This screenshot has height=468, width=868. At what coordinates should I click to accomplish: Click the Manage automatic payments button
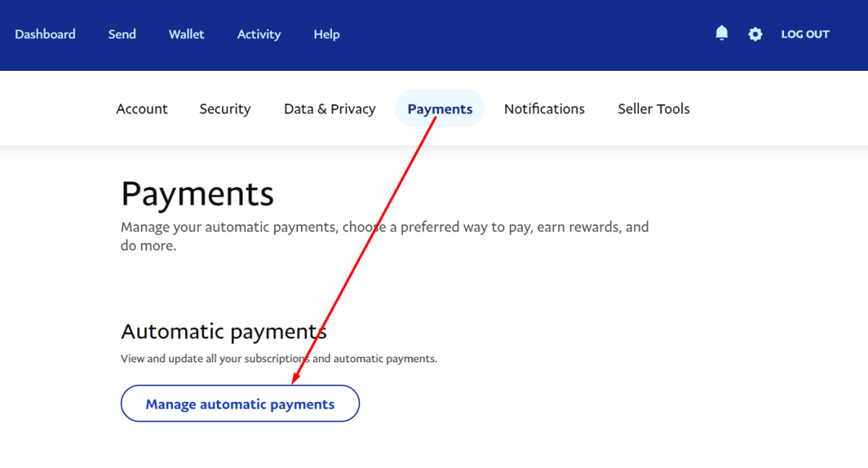240,404
